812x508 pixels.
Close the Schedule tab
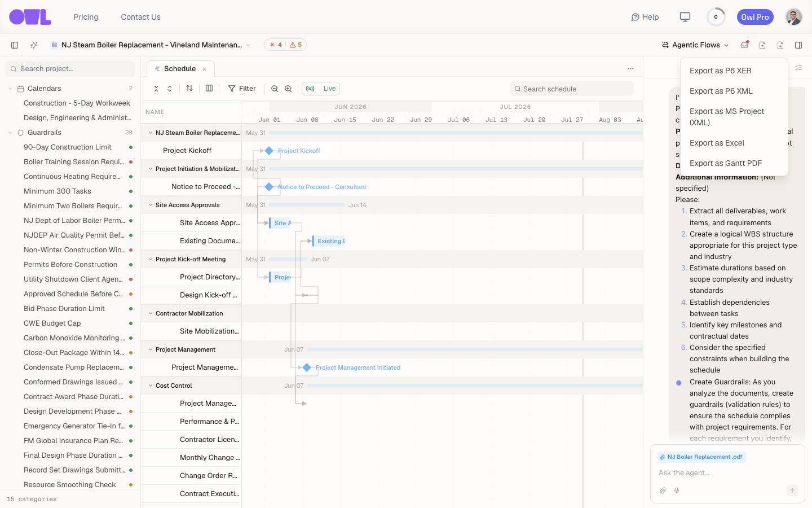pos(205,69)
